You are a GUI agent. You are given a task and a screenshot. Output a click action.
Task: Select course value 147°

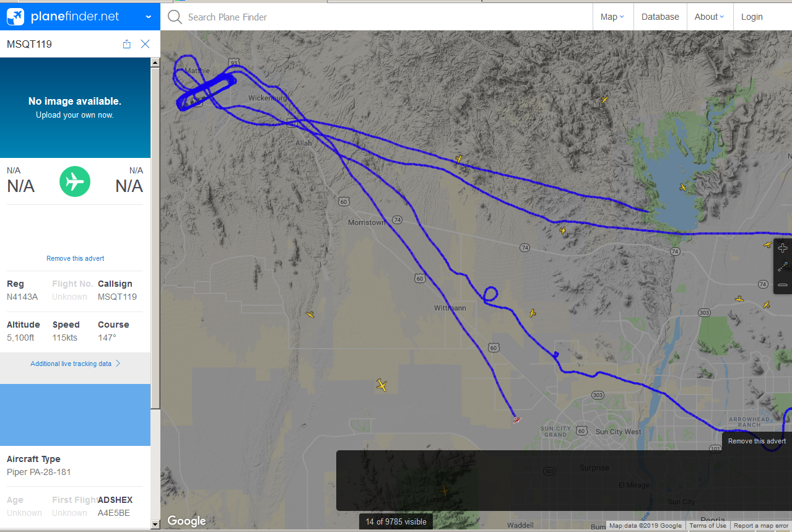107,338
